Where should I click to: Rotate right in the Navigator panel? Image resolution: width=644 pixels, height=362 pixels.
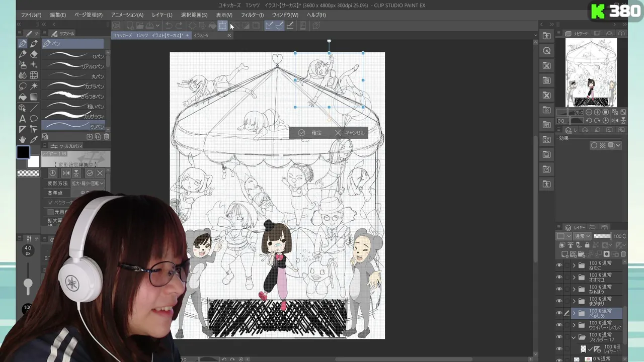[x=597, y=121]
